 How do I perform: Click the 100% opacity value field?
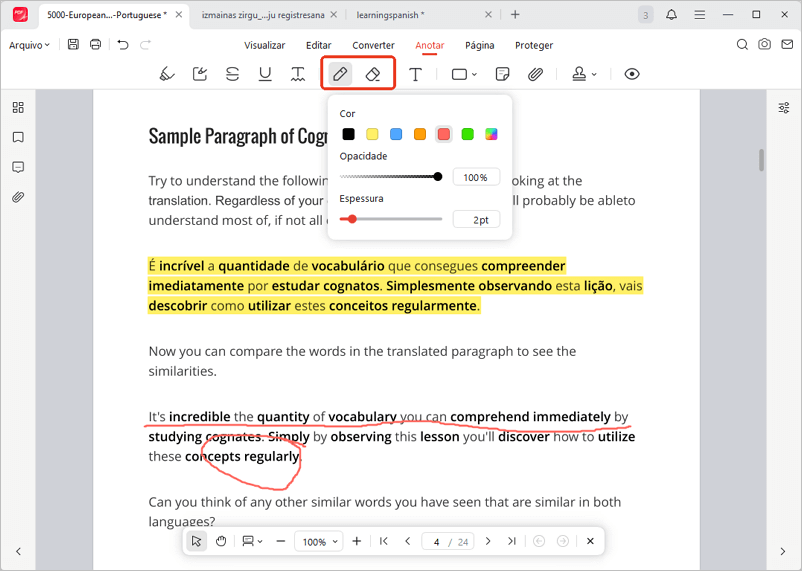pyautogui.click(x=476, y=177)
